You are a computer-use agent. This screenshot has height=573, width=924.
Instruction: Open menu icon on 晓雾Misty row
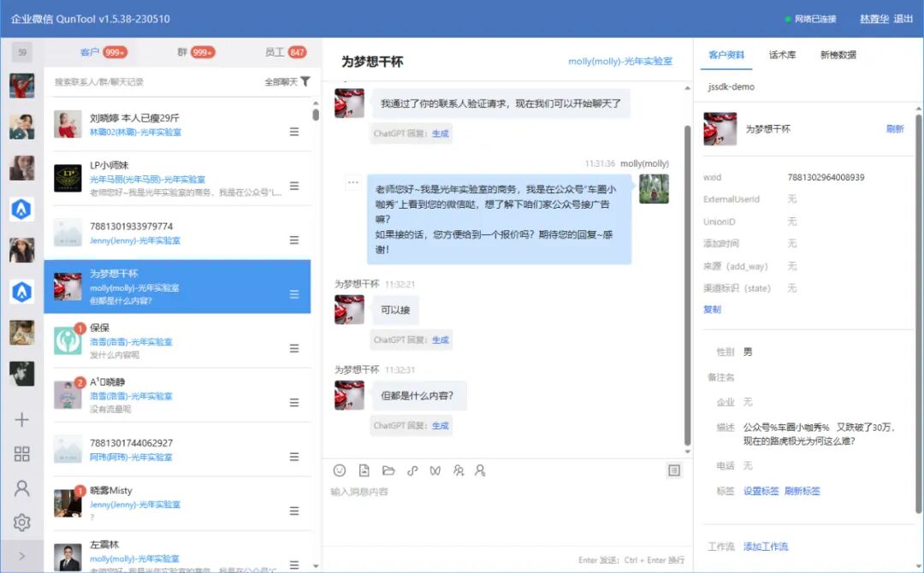point(294,511)
